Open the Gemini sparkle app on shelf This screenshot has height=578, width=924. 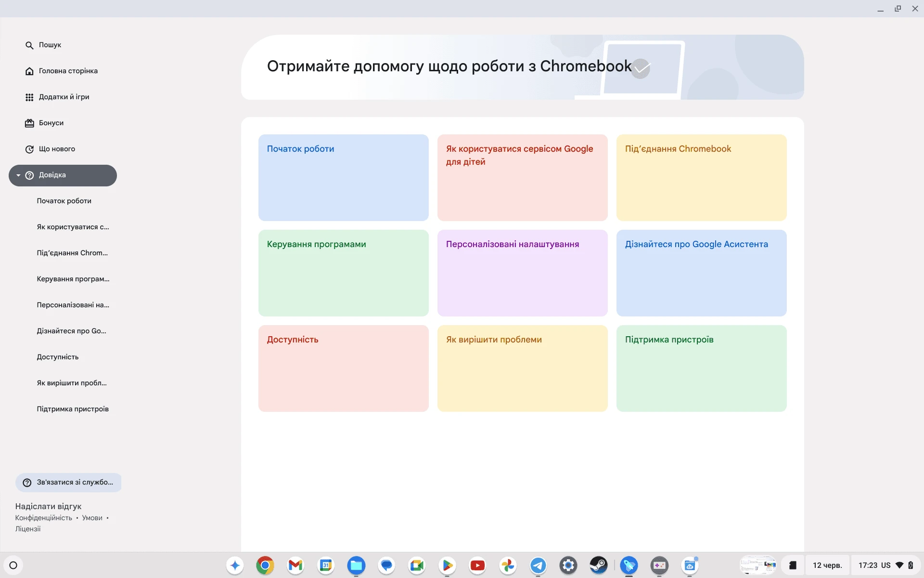(235, 565)
